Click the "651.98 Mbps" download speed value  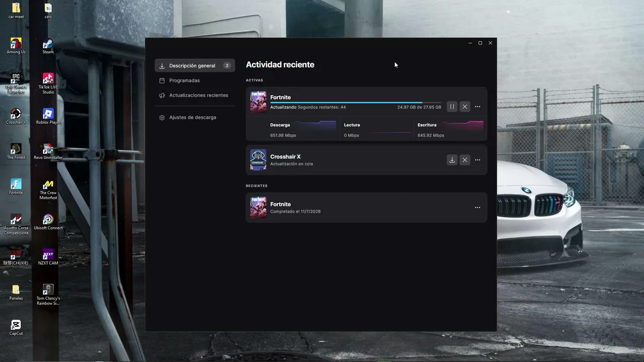coord(283,135)
